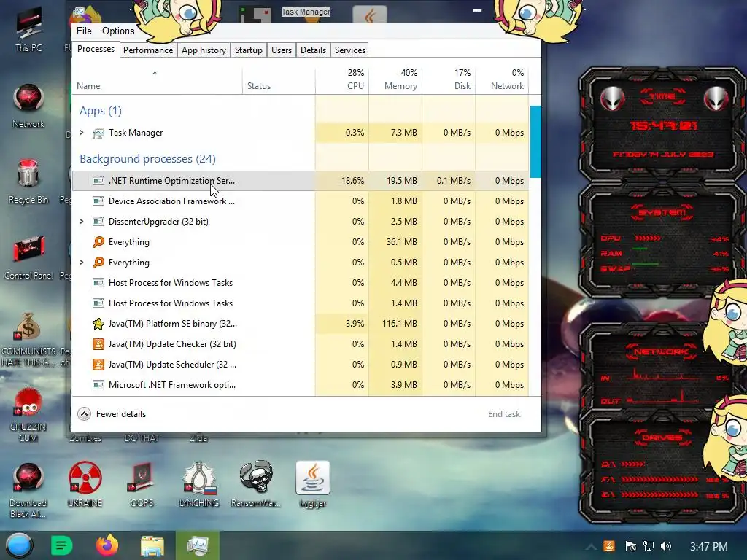
Task: Click the .NET Runtime Optimization Service icon
Action: [x=98, y=181]
